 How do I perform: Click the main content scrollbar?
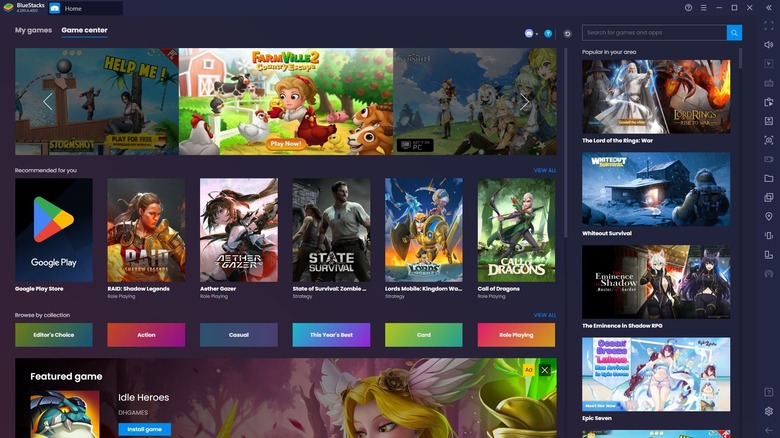[x=566, y=143]
